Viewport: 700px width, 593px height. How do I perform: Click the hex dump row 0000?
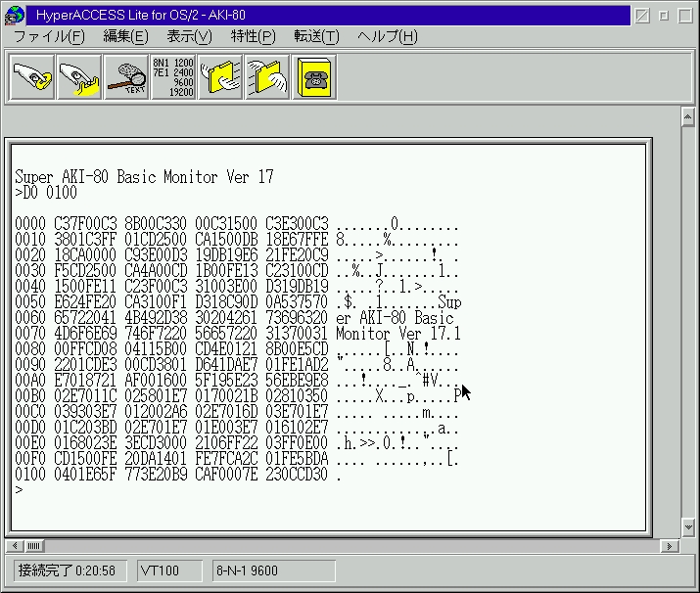(237, 224)
